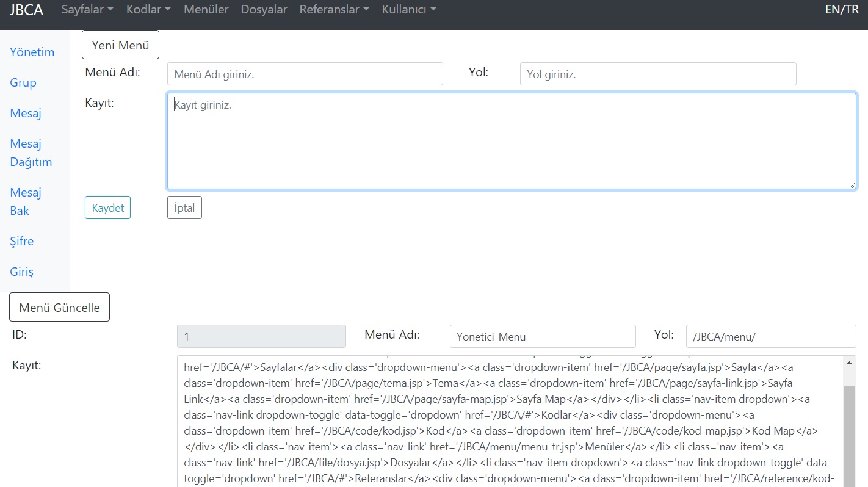Switch language using the EN/TR link

(841, 10)
